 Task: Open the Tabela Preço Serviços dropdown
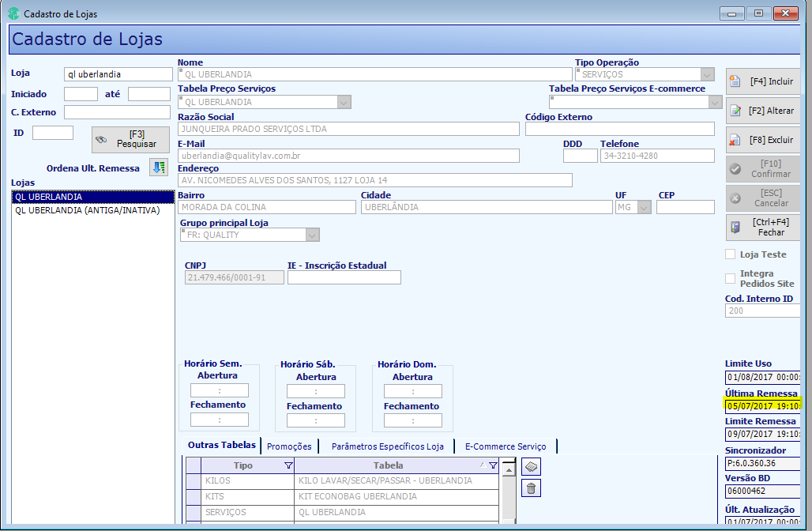point(344,102)
